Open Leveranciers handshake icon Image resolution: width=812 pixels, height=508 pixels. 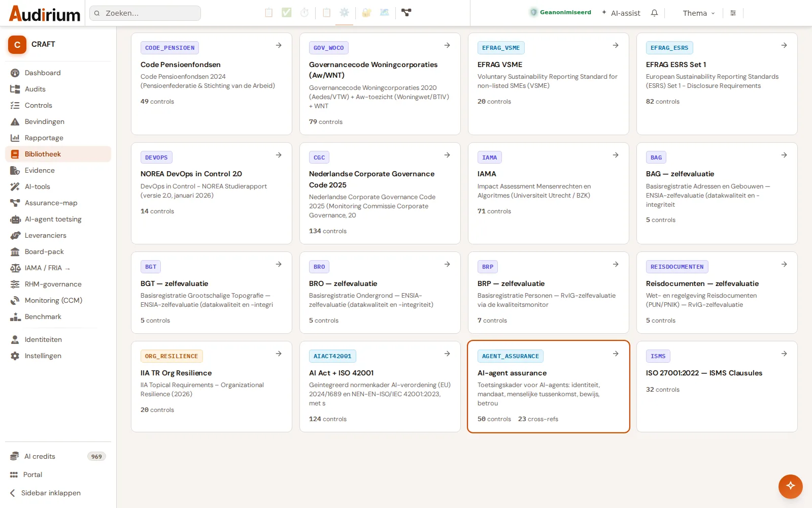point(15,235)
